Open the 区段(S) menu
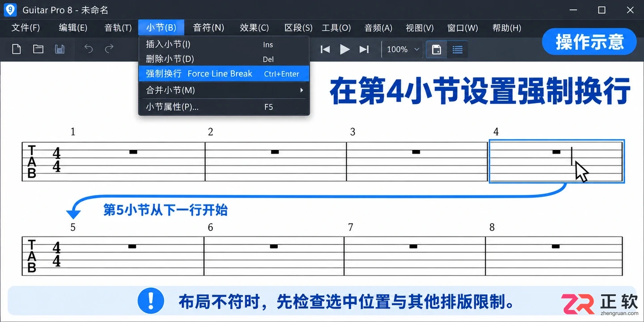The image size is (644, 322). pos(298,28)
